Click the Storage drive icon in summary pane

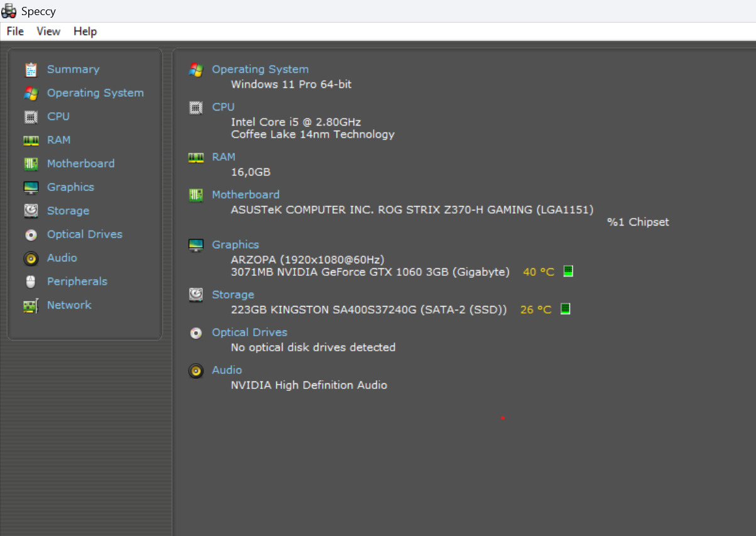[196, 295]
